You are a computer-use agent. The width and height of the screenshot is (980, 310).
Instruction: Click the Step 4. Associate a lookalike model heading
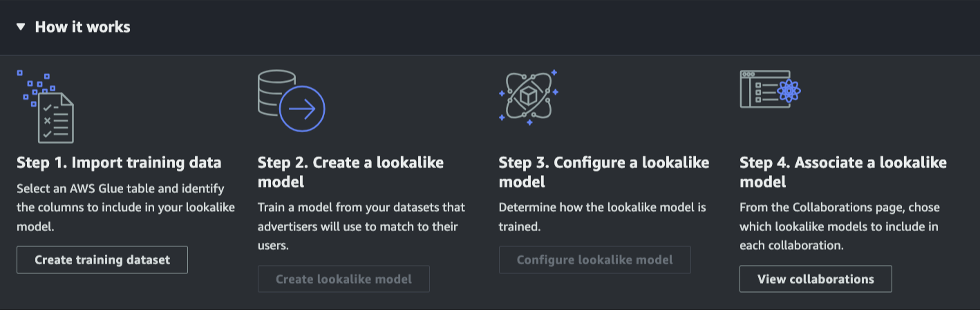coord(842,172)
